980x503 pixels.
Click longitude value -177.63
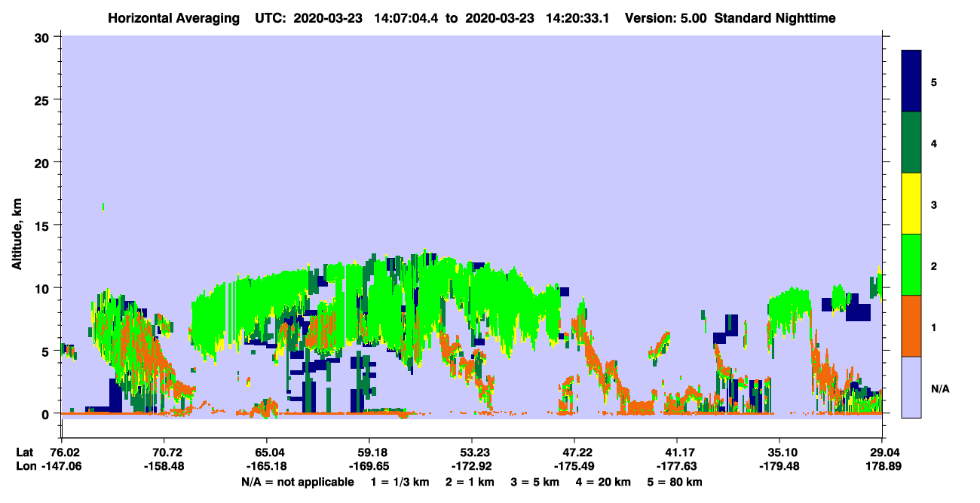pyautogui.click(x=677, y=466)
